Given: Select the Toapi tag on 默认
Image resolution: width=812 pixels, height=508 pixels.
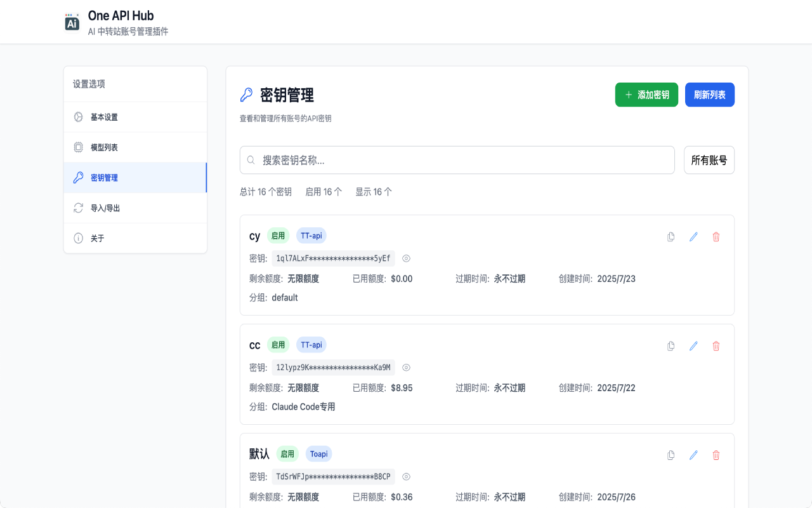Looking at the screenshot, I should pos(318,454).
